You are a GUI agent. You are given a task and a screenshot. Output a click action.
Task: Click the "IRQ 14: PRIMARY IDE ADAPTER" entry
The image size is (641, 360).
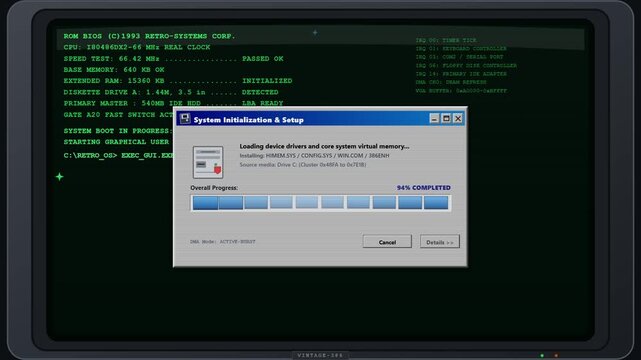pos(461,74)
